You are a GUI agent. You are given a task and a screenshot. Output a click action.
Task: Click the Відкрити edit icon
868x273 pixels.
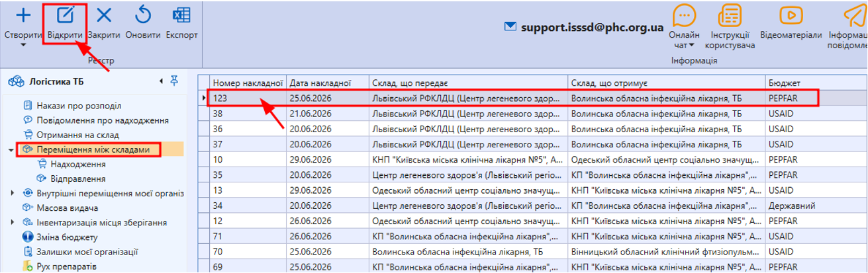coord(65,15)
